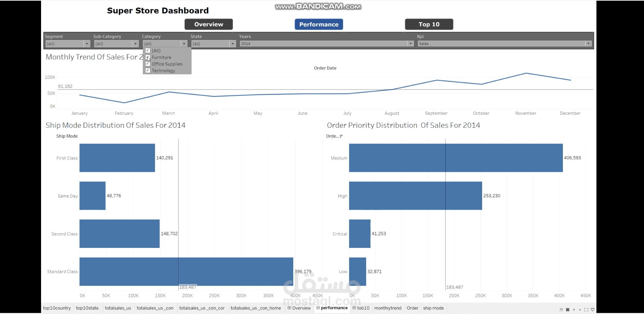Uncheck Office Supplies in the Category filter

click(148, 64)
